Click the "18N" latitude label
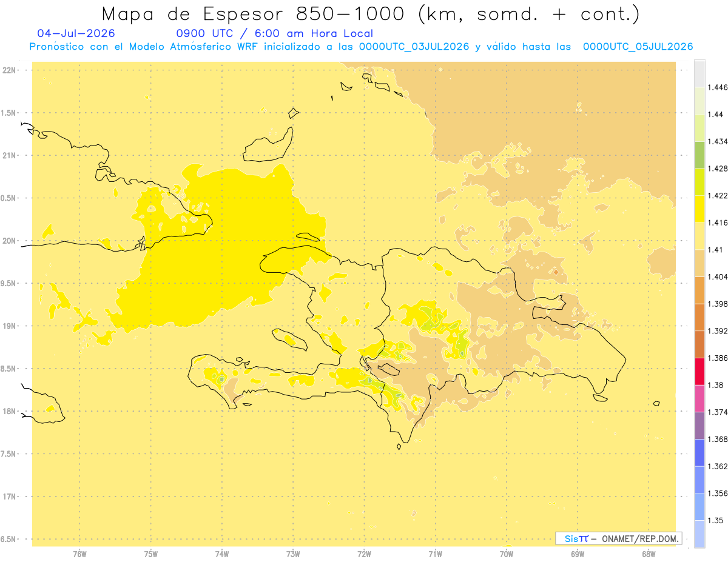728x562 pixels. point(10,412)
